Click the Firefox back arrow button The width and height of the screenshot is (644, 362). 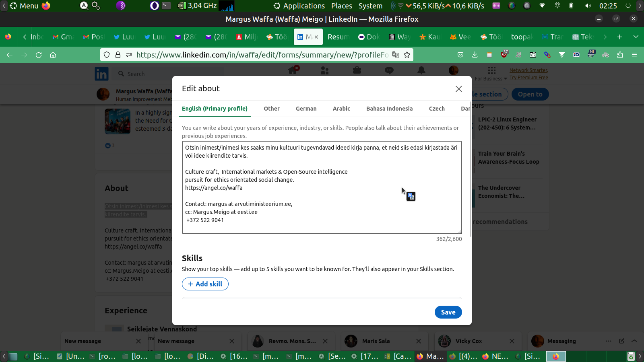click(10, 55)
